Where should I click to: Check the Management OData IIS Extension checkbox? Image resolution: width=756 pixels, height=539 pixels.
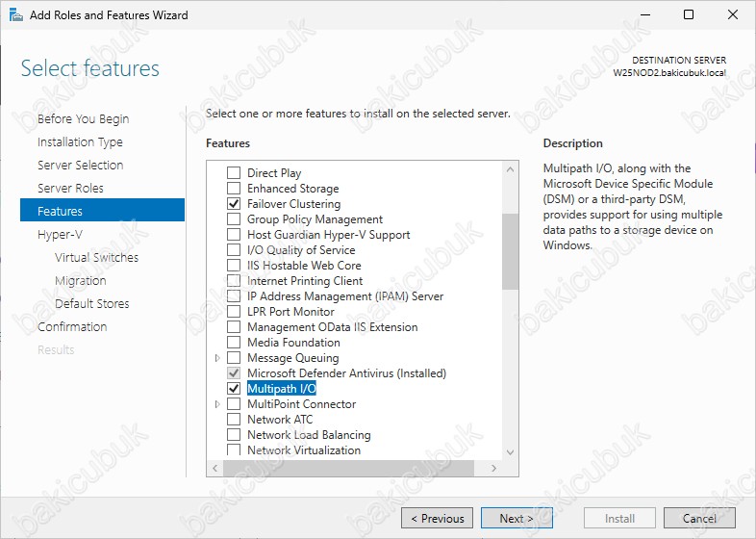(x=234, y=327)
